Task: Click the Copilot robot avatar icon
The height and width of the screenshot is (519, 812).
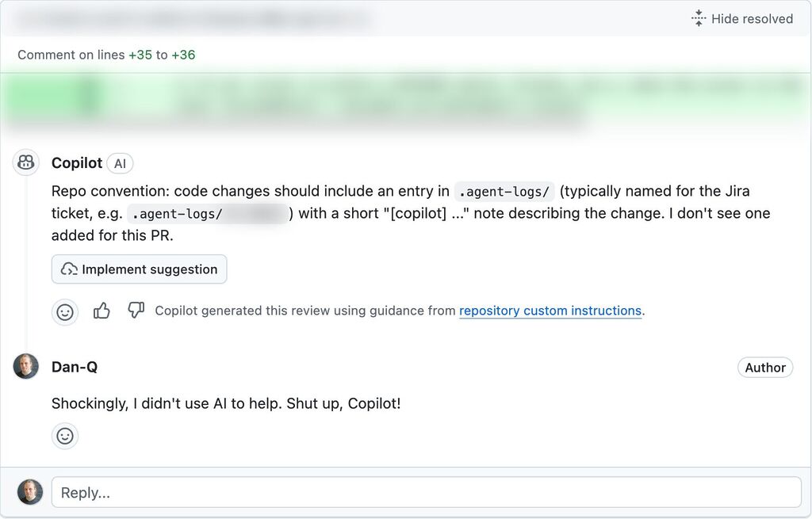Action: click(x=25, y=162)
